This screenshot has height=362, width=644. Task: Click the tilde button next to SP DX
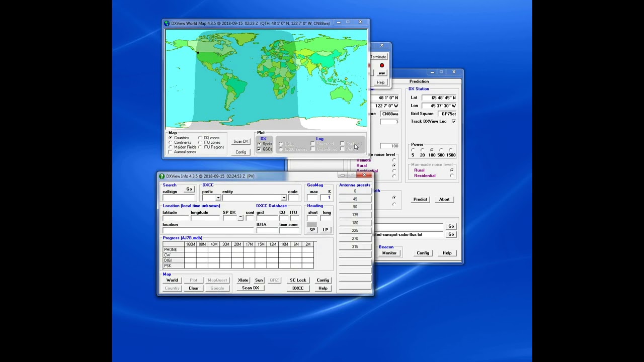click(x=240, y=218)
